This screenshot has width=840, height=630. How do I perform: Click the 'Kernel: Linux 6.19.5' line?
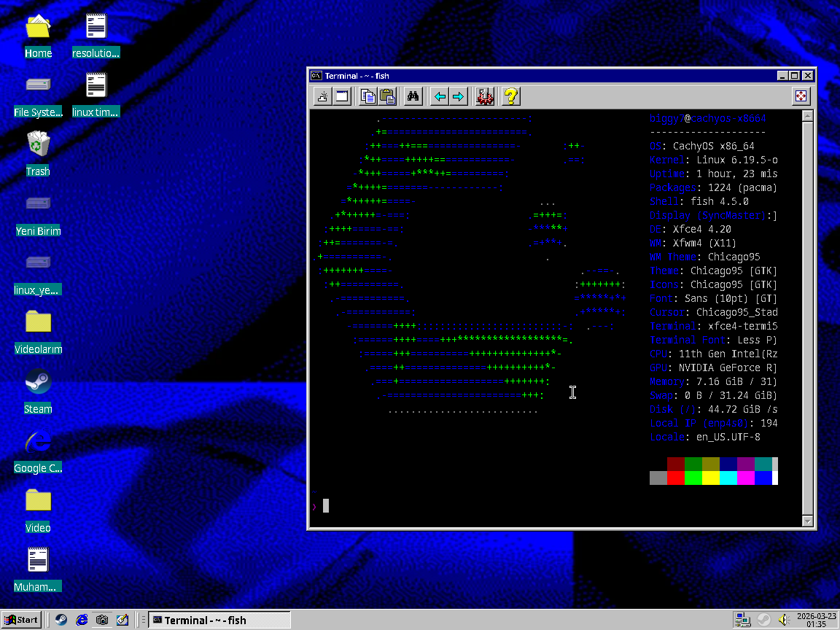coord(714,160)
